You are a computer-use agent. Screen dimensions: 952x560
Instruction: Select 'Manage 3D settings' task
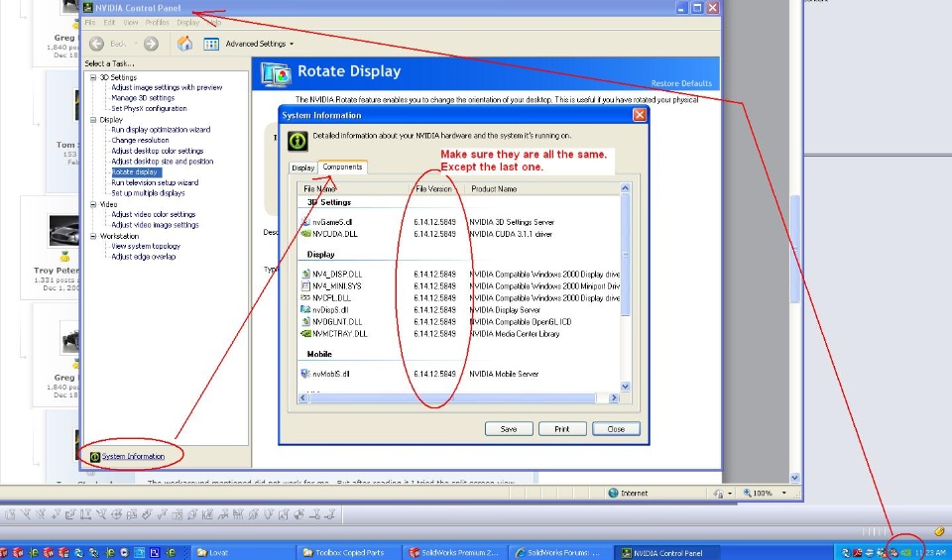[143, 98]
